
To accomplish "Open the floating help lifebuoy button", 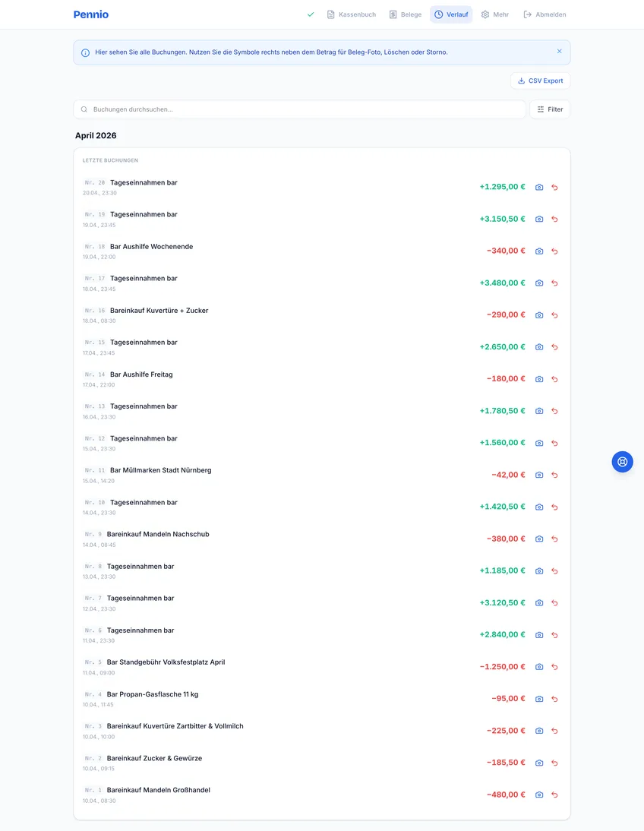I will 622,461.
